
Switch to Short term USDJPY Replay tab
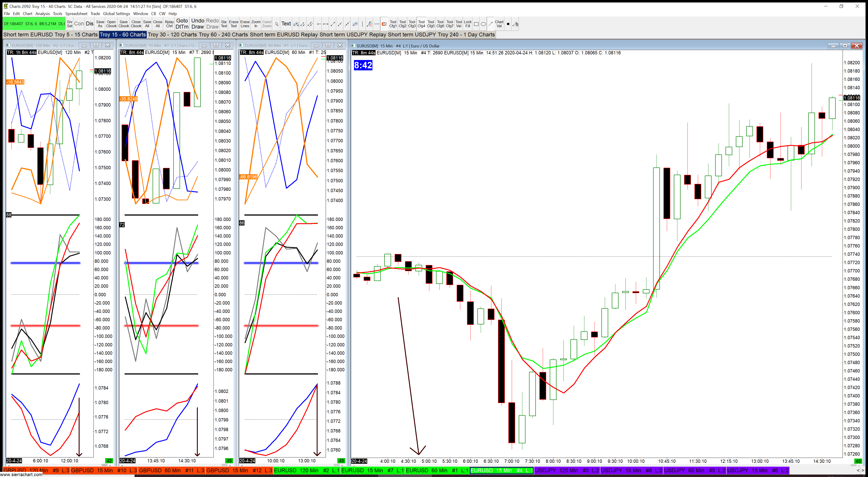click(352, 34)
